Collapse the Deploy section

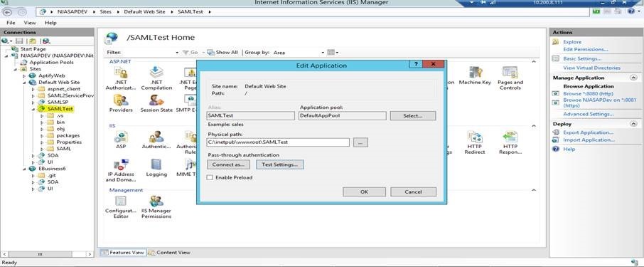633,124
